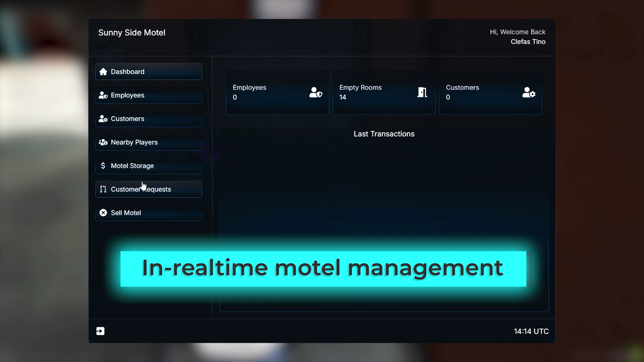This screenshot has height=362, width=644.
Task: Go to Motel Storage page
Action: 148,166
